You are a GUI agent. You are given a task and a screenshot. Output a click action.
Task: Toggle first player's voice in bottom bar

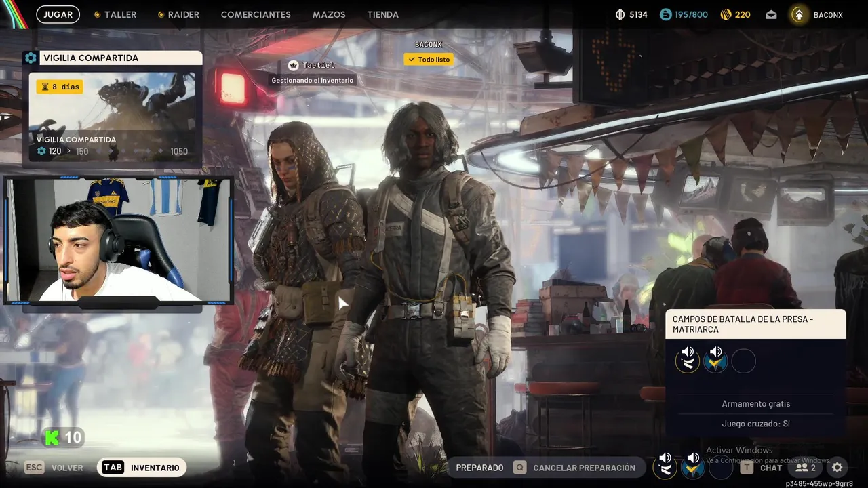[665, 466]
